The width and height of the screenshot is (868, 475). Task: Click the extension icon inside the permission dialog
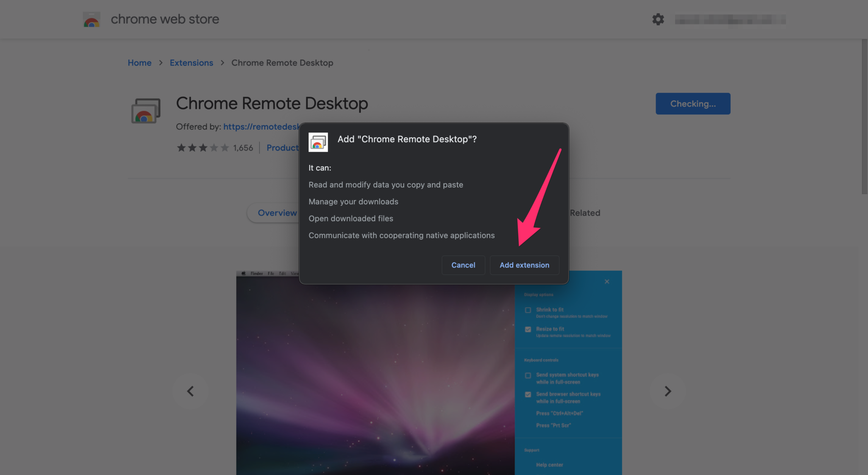[x=318, y=142]
